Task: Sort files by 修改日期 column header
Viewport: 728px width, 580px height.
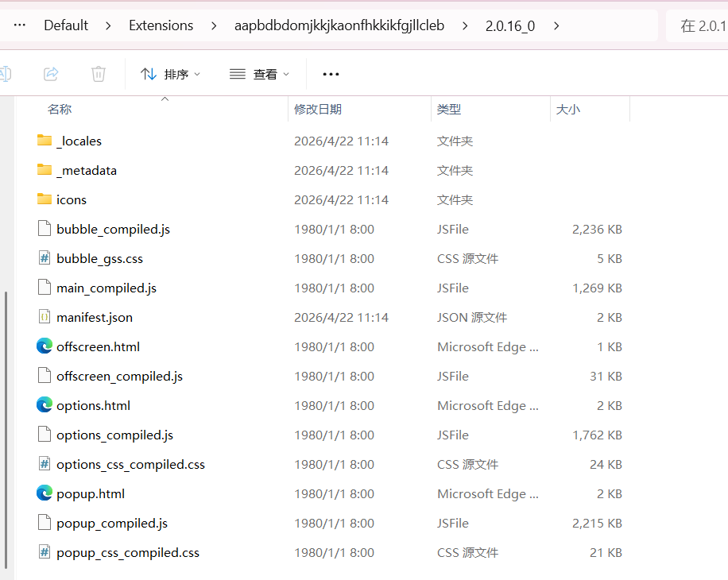Action: (318, 110)
